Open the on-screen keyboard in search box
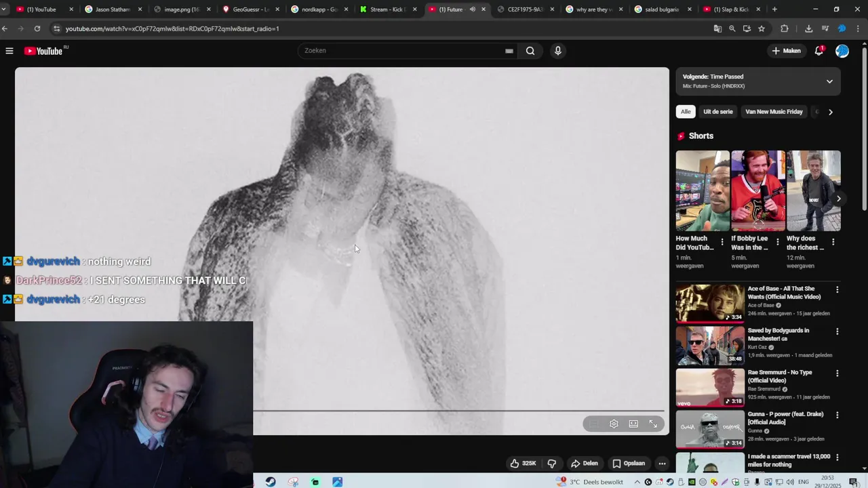868x488 pixels. 509,51
